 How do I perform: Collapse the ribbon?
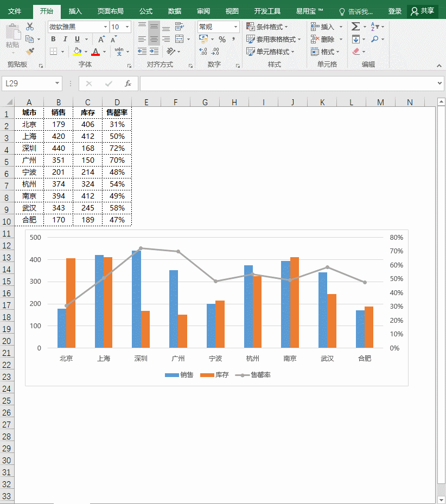pyautogui.click(x=439, y=66)
